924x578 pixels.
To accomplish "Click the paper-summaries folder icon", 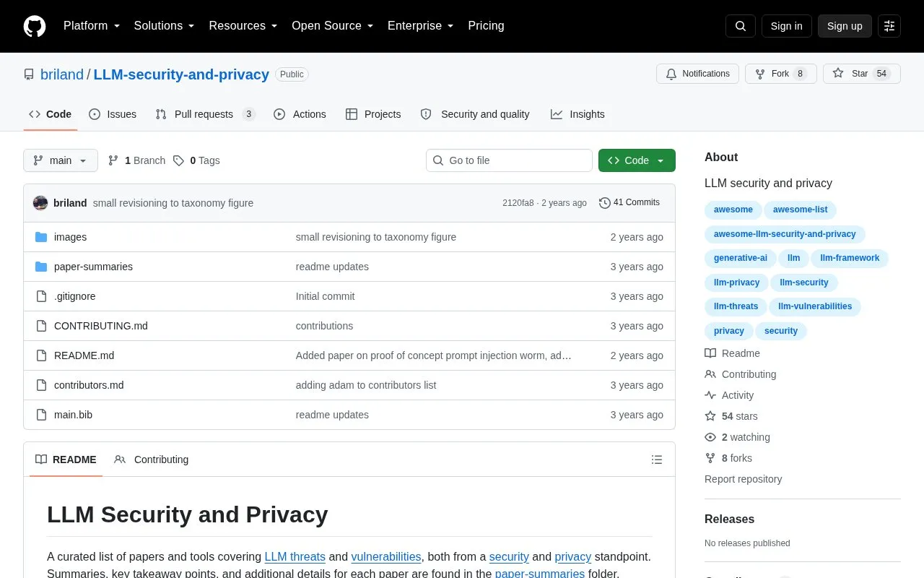I will 41,267.
